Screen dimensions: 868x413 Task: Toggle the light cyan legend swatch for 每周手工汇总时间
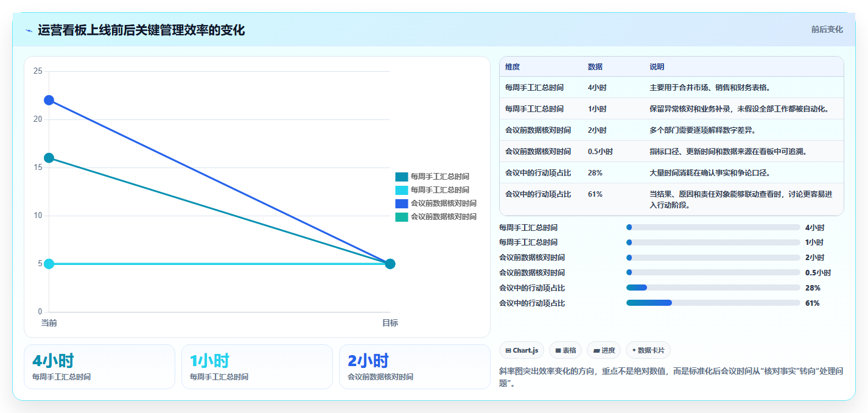pos(401,190)
